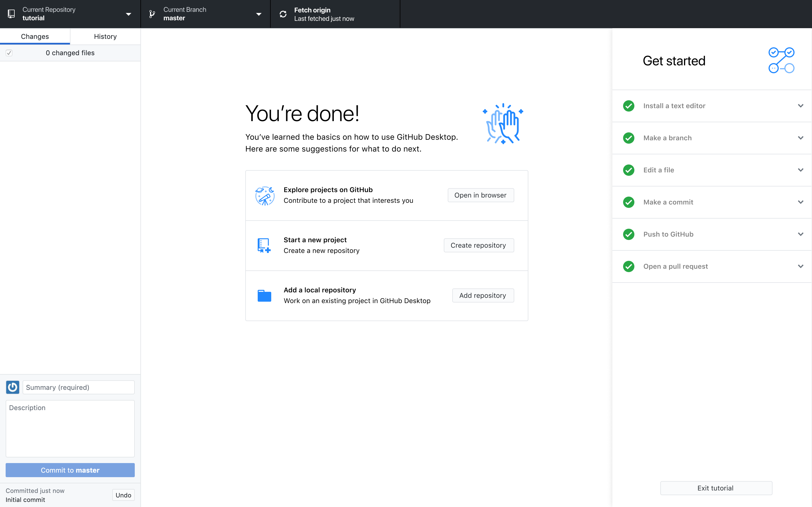Click Undo for the Initial commit

(x=123, y=495)
